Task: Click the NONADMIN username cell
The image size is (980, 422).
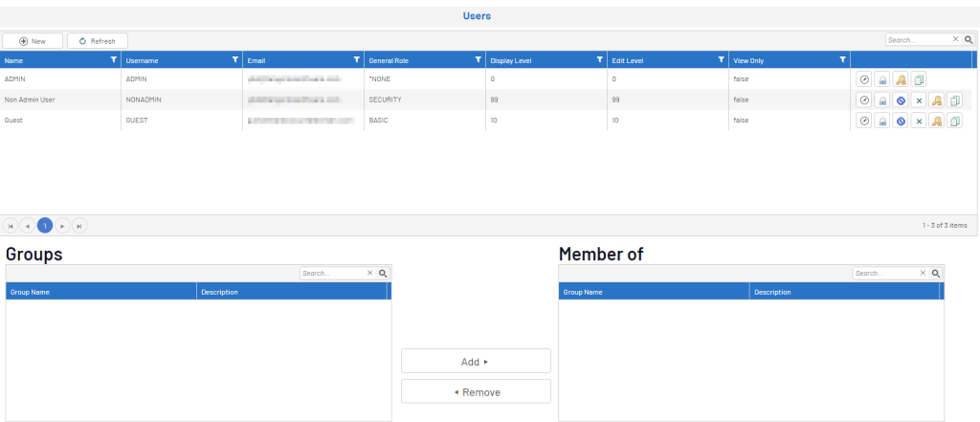Action: point(182,100)
